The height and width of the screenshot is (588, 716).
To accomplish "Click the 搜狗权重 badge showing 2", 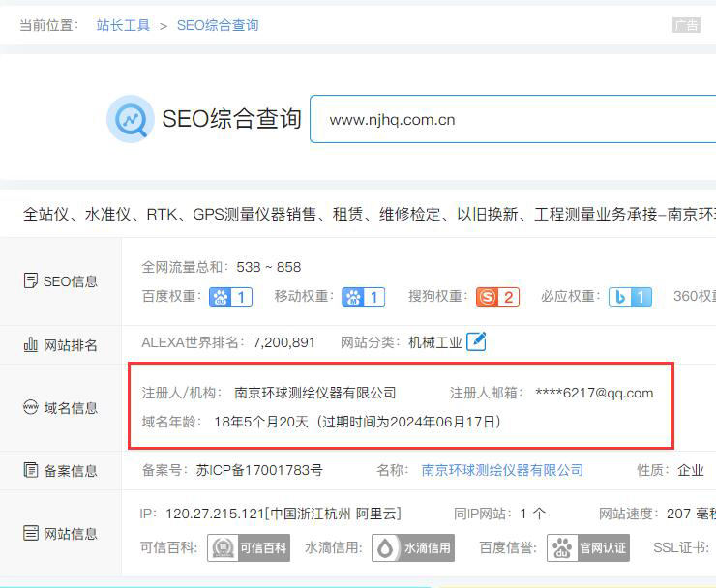I will (497, 297).
